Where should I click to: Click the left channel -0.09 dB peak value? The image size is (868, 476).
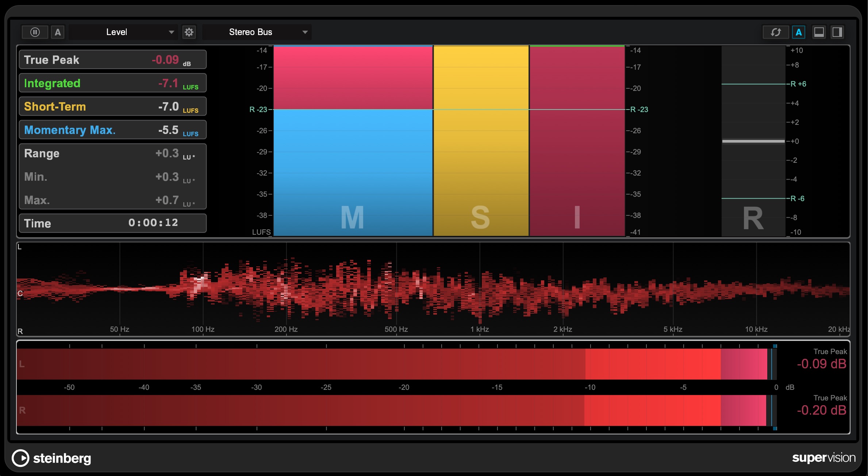821,364
